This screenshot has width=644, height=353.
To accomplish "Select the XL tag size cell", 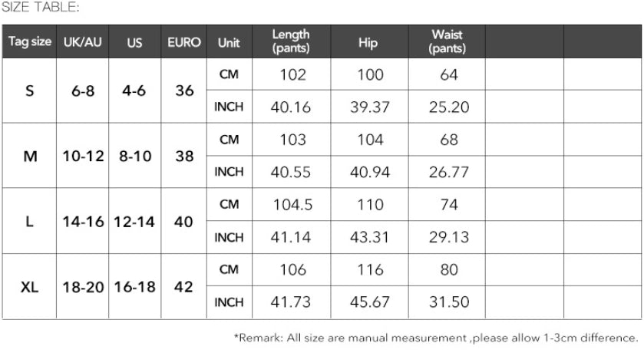I will pos(30,287).
